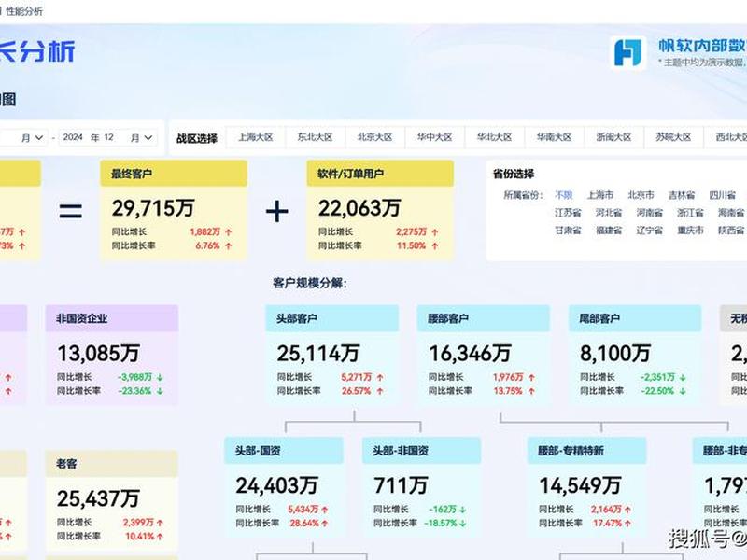Choose the 河北省 province filter

609,213
